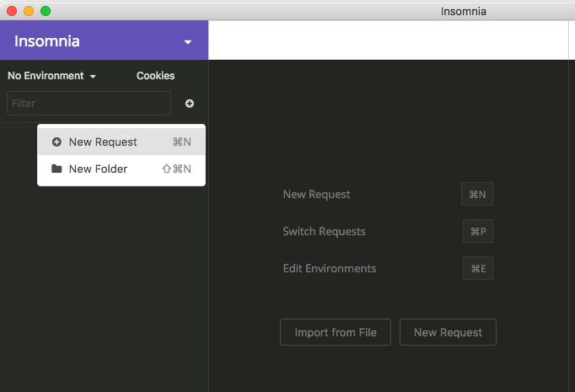Click the Edit Environments hint text
The height and width of the screenshot is (392, 575).
tap(329, 269)
